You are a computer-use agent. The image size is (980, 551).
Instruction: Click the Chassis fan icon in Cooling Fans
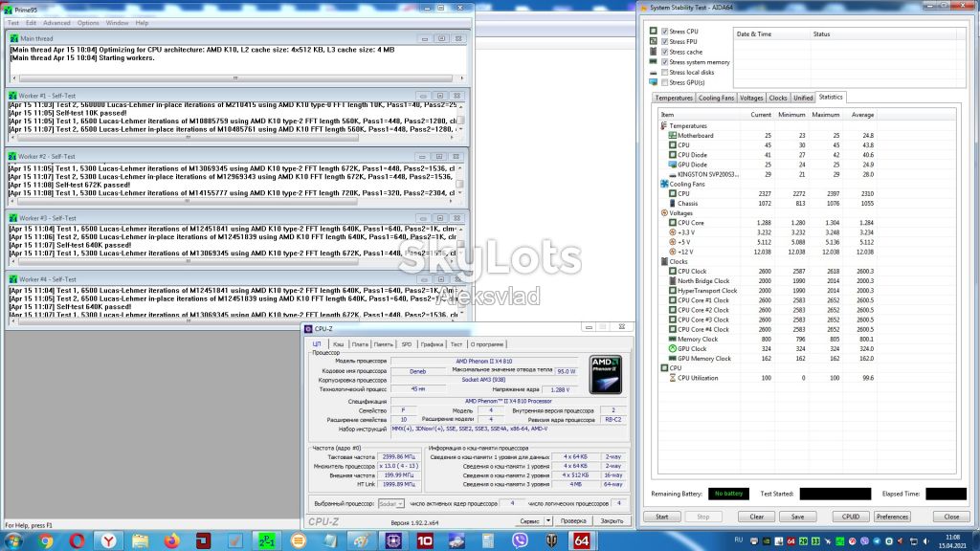673,204
